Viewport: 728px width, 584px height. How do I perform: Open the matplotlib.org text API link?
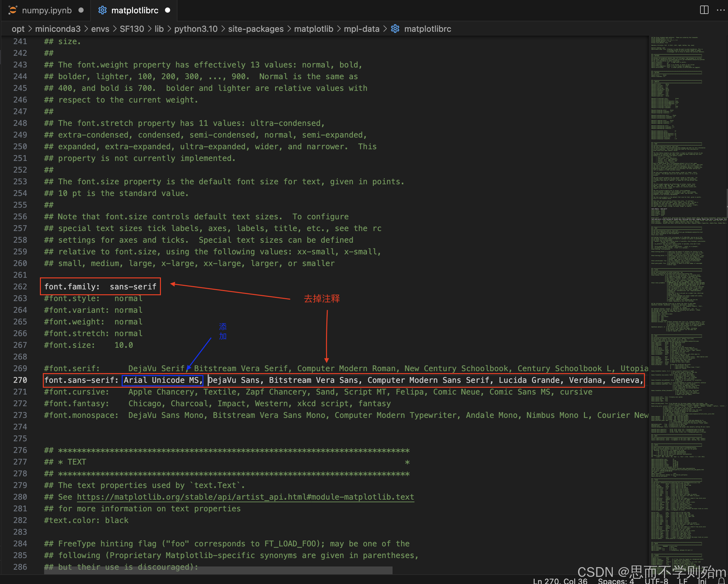pyautogui.click(x=245, y=497)
